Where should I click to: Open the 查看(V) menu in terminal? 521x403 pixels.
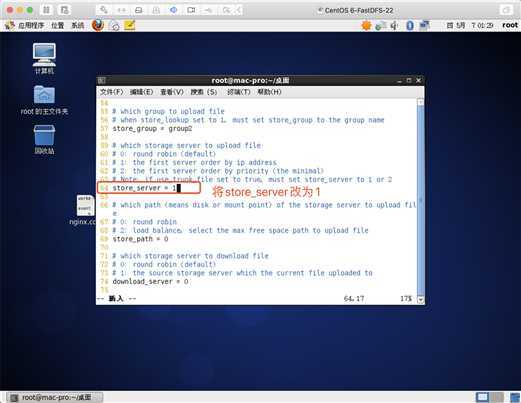[172, 92]
